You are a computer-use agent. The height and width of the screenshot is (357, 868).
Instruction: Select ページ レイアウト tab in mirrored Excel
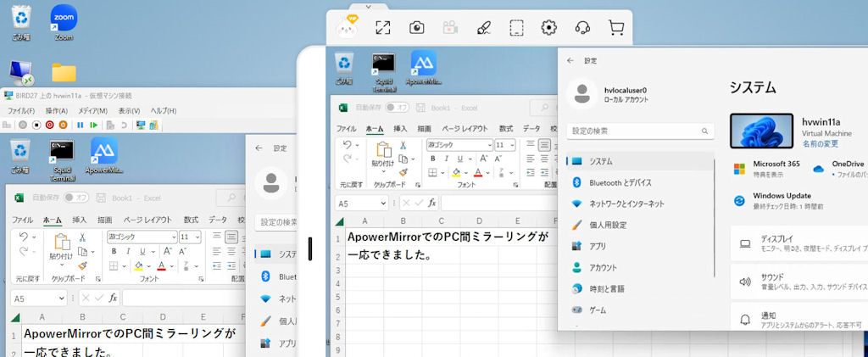[x=465, y=128]
